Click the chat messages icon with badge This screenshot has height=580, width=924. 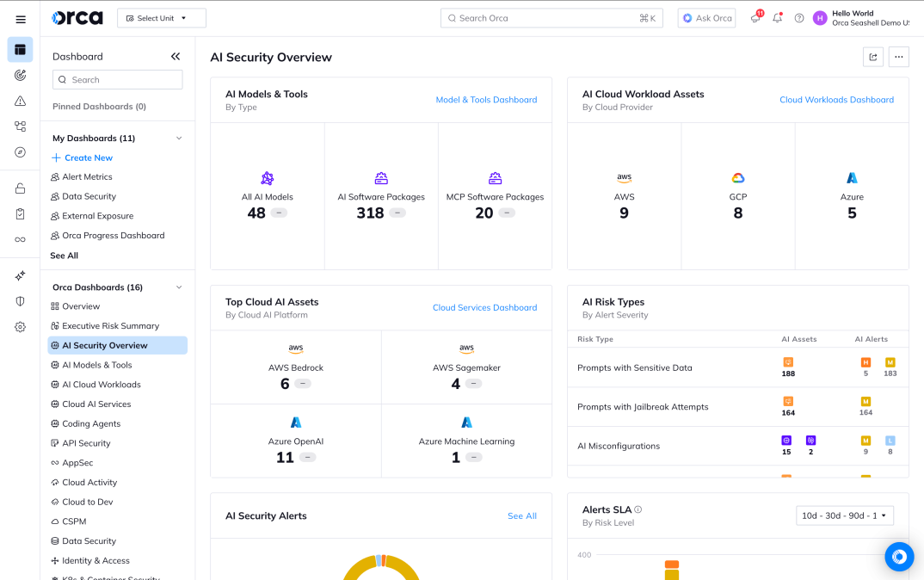tap(755, 18)
